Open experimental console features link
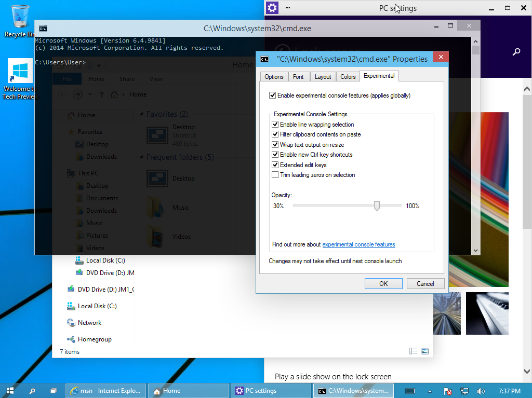The height and width of the screenshot is (398, 532). click(358, 244)
